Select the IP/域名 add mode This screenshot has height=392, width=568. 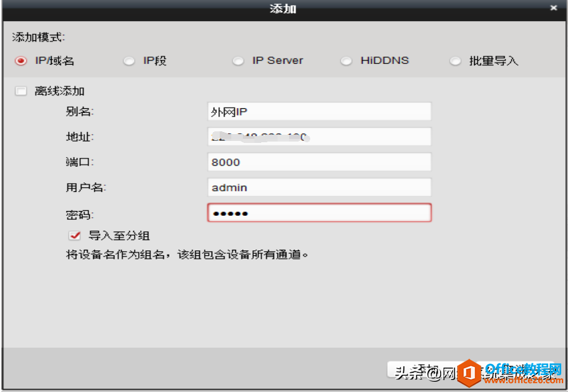point(20,61)
